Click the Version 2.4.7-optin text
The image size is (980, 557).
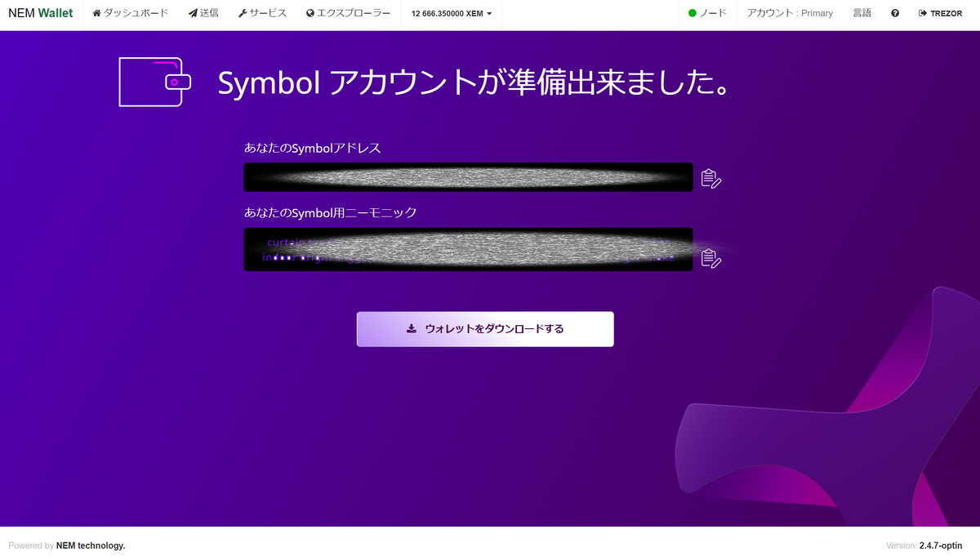point(924,546)
